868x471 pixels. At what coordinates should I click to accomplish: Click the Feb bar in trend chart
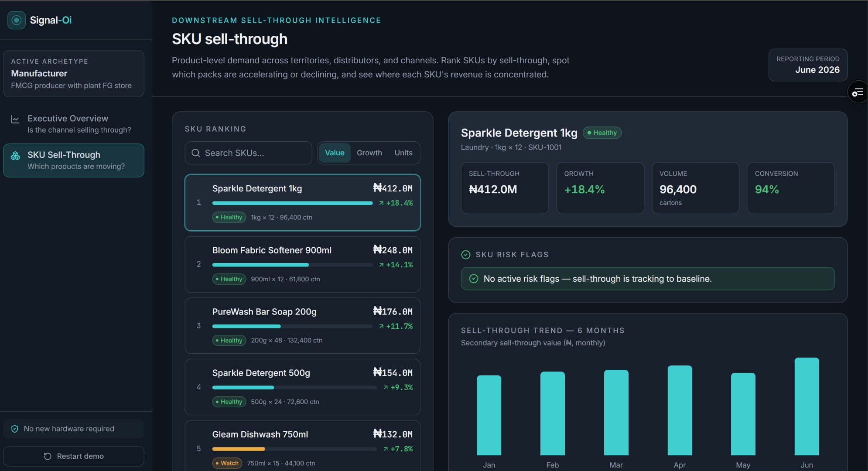pos(553,413)
